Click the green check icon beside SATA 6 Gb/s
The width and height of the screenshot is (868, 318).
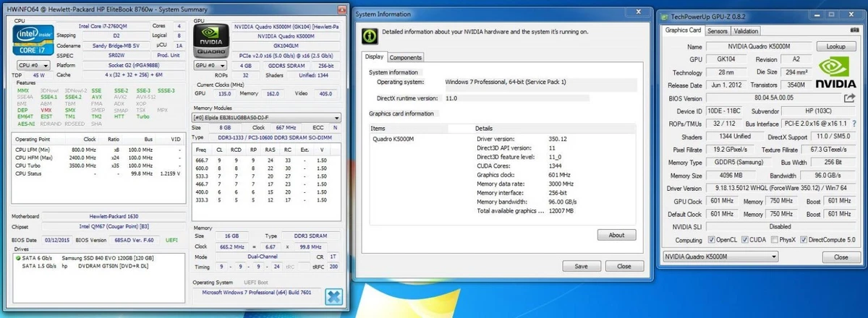pyautogui.click(x=17, y=258)
